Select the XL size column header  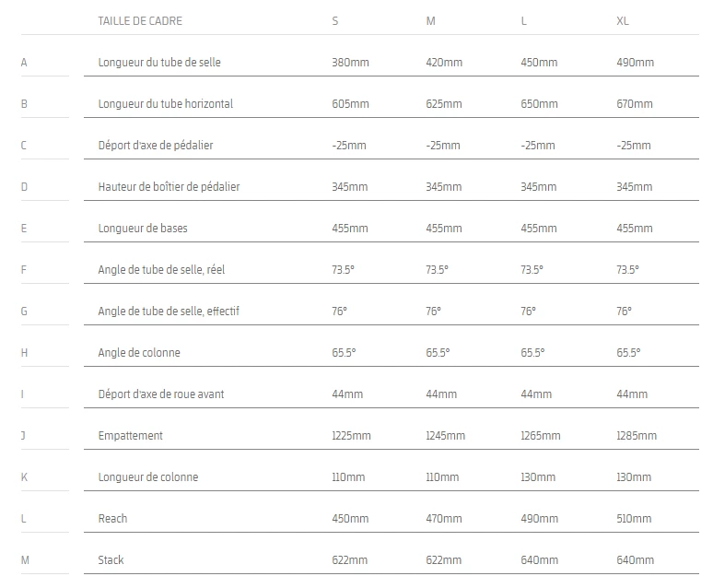pos(623,20)
